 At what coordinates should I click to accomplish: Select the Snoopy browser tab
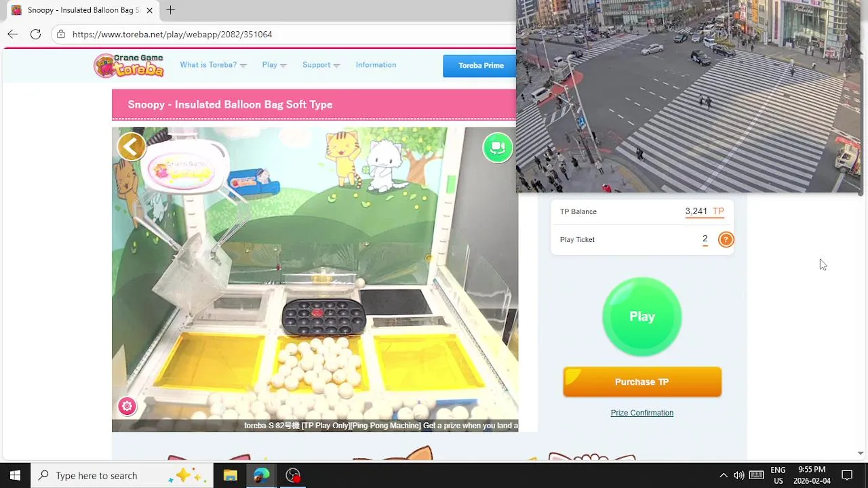click(83, 10)
